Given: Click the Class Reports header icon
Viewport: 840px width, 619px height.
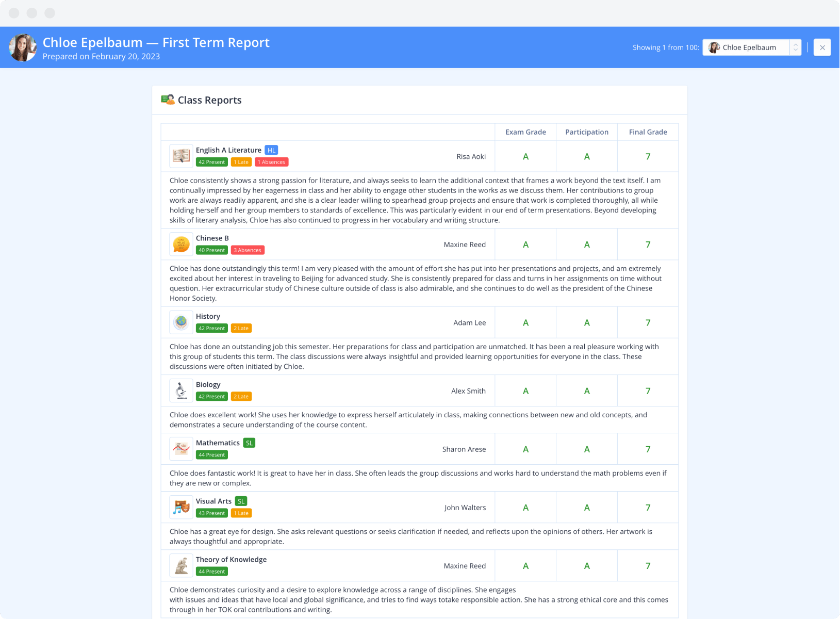Looking at the screenshot, I should coord(168,100).
